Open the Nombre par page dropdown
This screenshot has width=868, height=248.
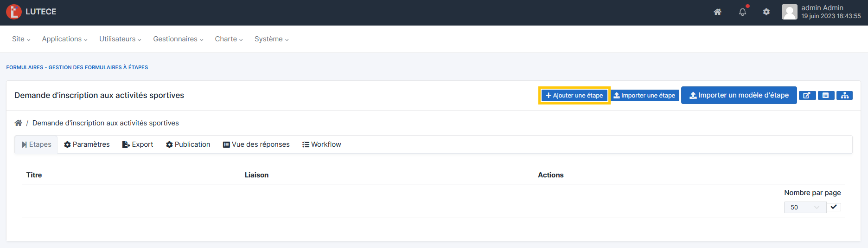tap(805, 207)
